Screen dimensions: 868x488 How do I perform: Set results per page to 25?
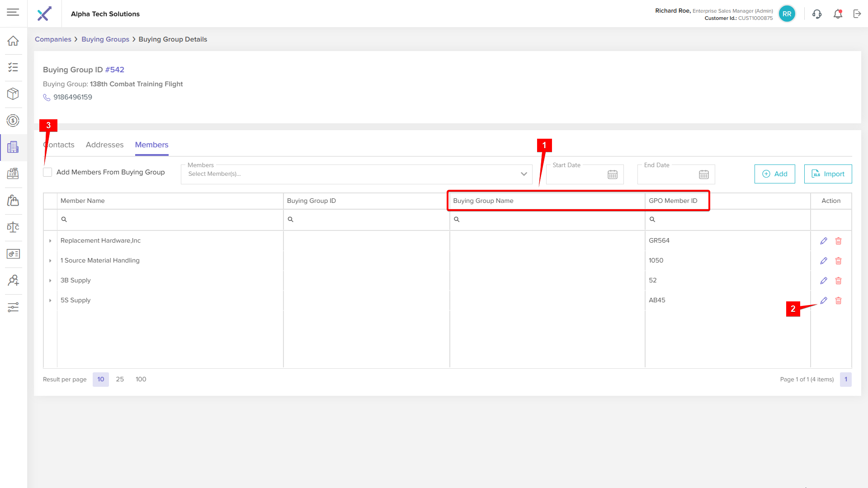tap(120, 379)
